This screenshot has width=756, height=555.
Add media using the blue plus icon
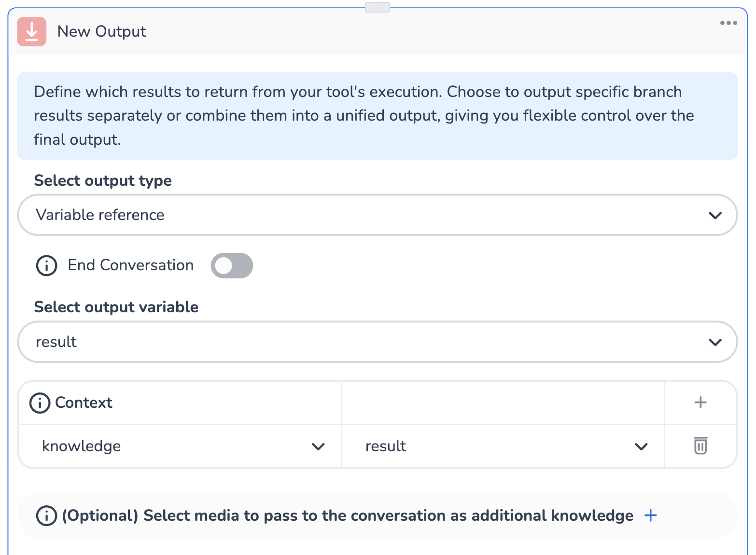[650, 515]
